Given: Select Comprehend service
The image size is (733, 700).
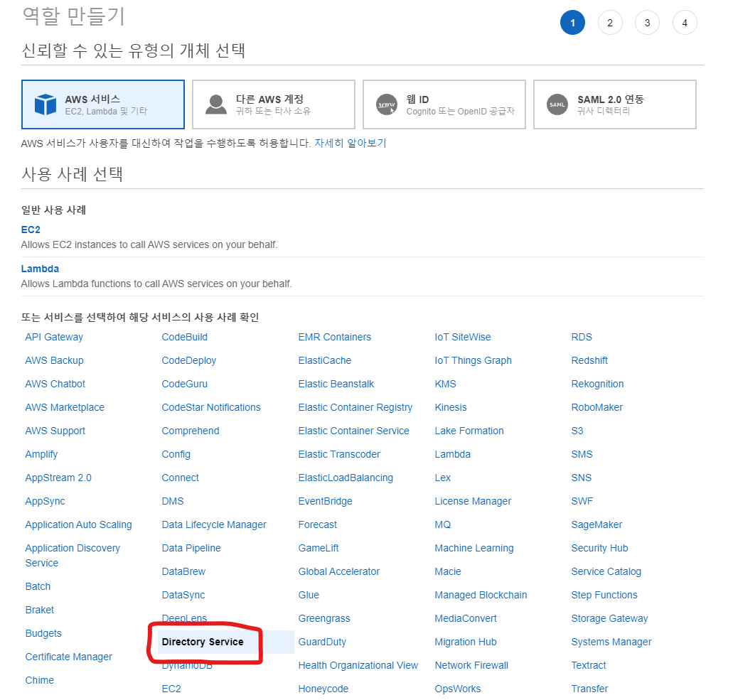Looking at the screenshot, I should click(x=191, y=431).
